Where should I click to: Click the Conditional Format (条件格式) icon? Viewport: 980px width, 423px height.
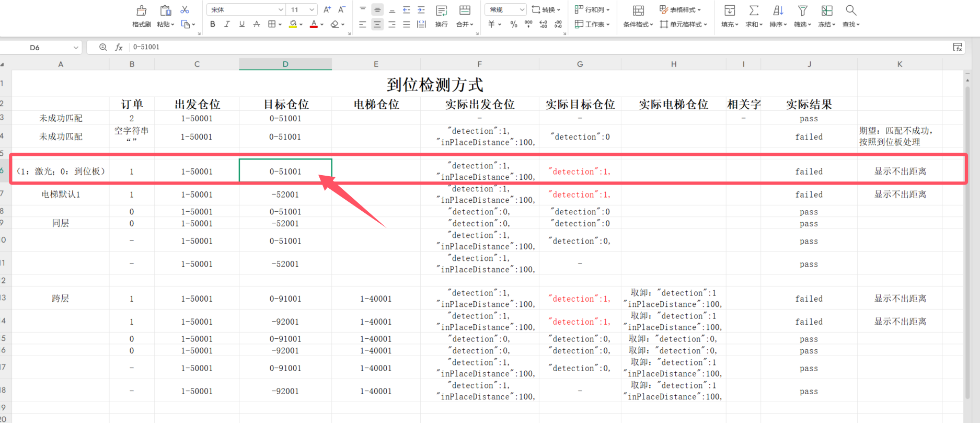pyautogui.click(x=638, y=10)
